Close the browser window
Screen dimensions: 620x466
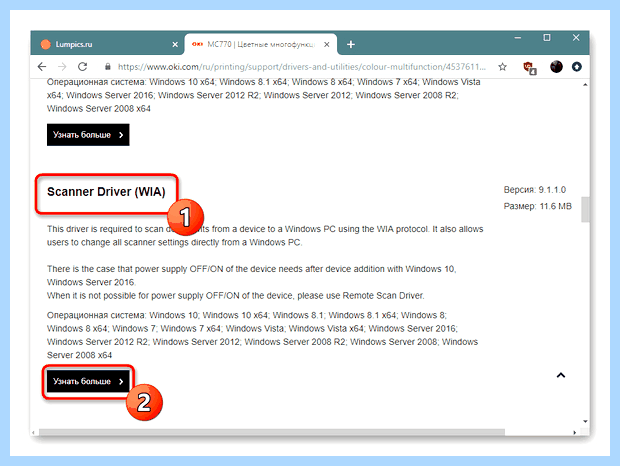click(x=576, y=38)
